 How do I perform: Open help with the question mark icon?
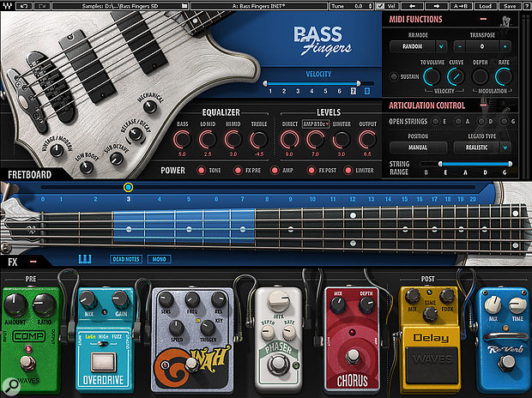coord(526,6)
